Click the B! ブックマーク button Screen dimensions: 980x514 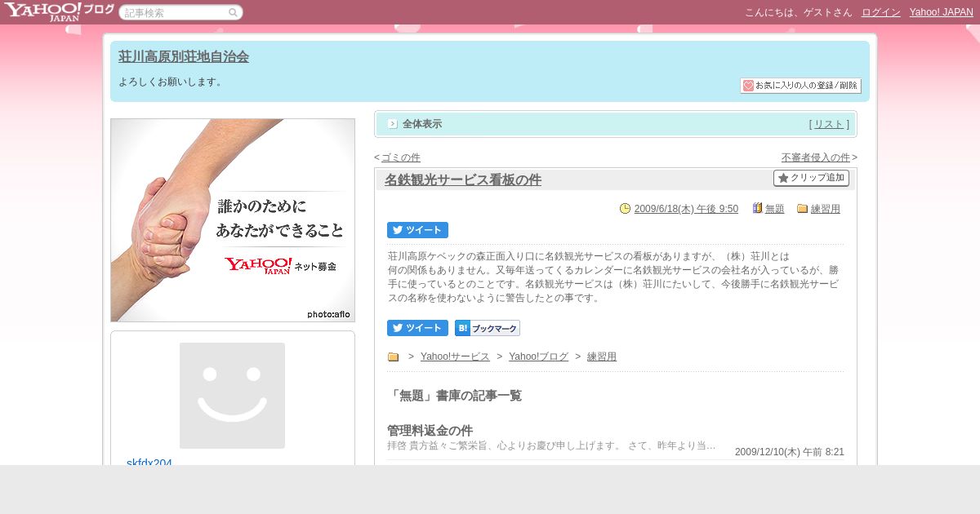point(488,328)
